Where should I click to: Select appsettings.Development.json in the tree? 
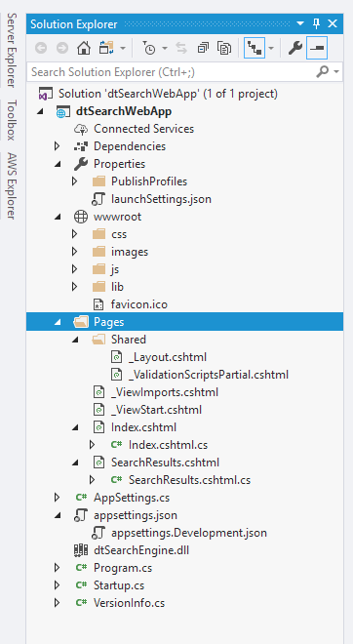(x=189, y=533)
